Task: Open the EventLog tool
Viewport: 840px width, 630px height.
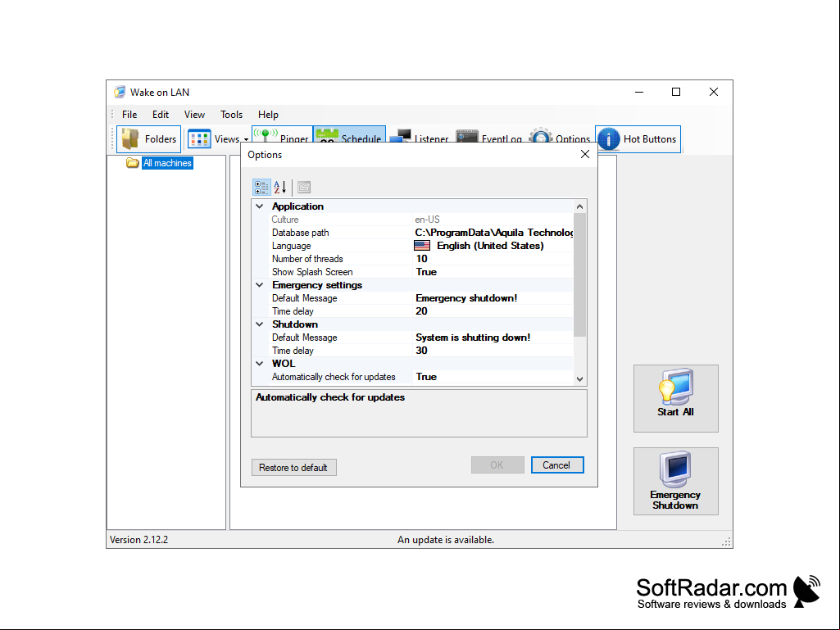Action: (x=489, y=135)
